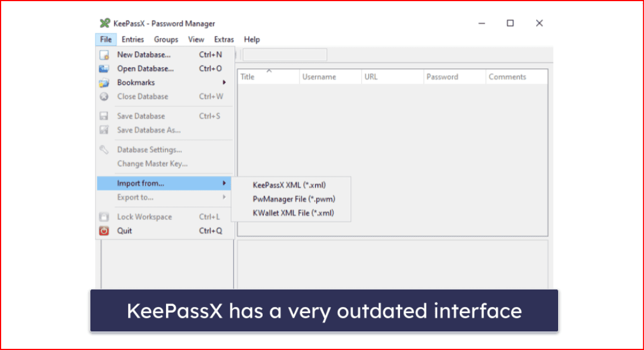Expand the Export to submenu arrow
Image resolution: width=644 pixels, height=350 pixels.
pyautogui.click(x=224, y=197)
